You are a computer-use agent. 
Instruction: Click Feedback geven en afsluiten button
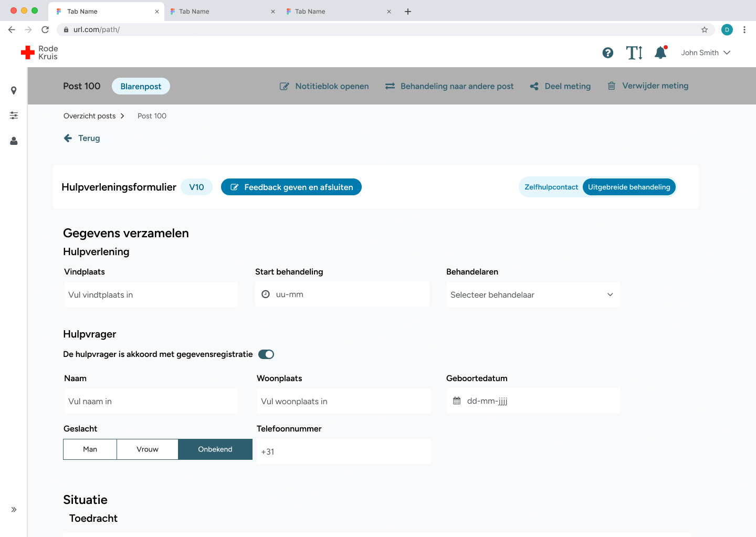click(x=291, y=187)
